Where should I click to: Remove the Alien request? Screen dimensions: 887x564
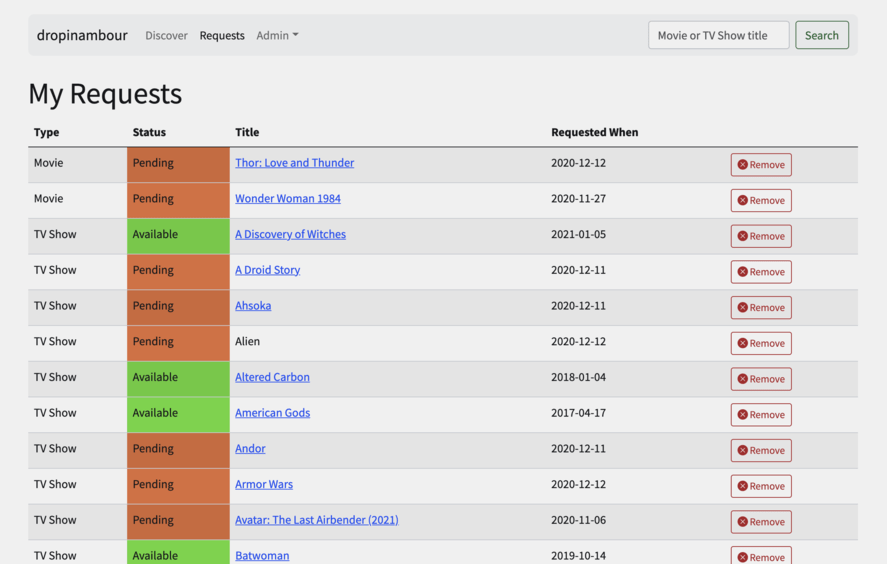[x=761, y=343]
